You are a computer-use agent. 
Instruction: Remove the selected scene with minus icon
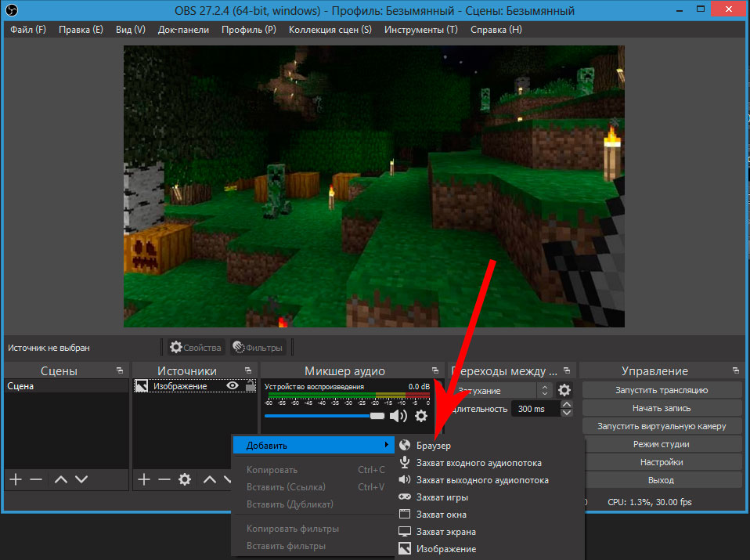[36, 479]
